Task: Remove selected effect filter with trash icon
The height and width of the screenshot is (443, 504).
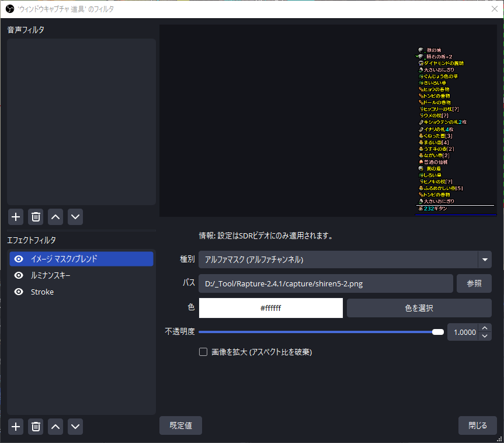Action: point(36,427)
